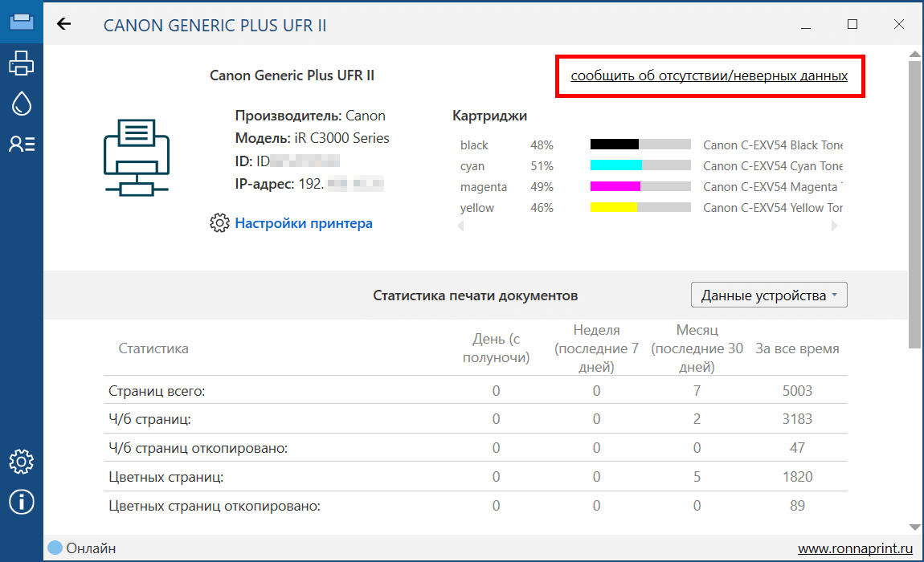Maximize the Canon Generic Plus window
924x562 pixels.
852,24
